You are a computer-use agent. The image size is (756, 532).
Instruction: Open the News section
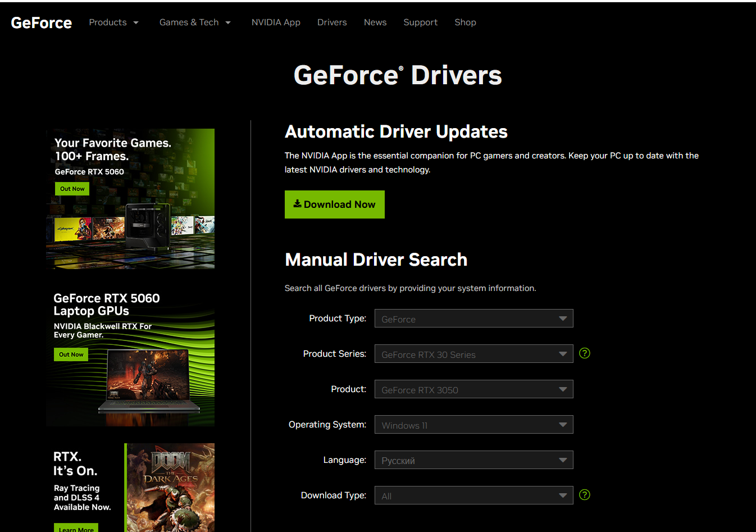(375, 22)
